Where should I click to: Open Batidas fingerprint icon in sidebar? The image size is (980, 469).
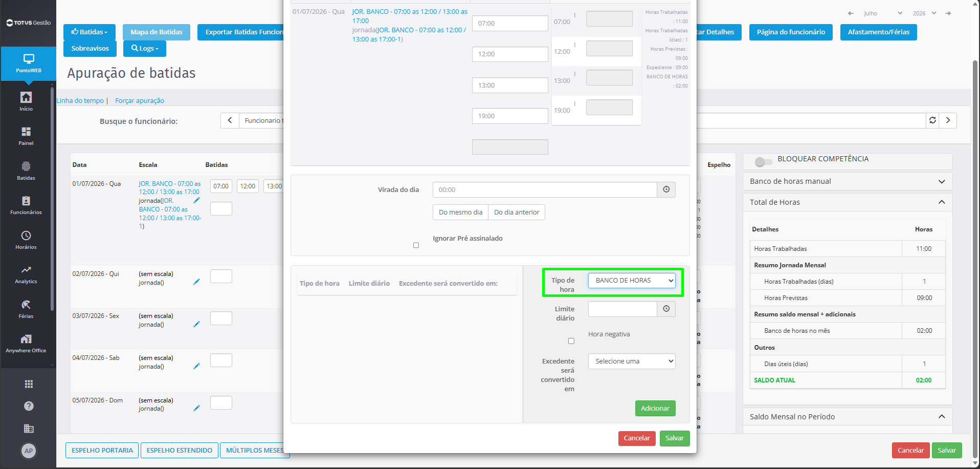pyautogui.click(x=26, y=170)
